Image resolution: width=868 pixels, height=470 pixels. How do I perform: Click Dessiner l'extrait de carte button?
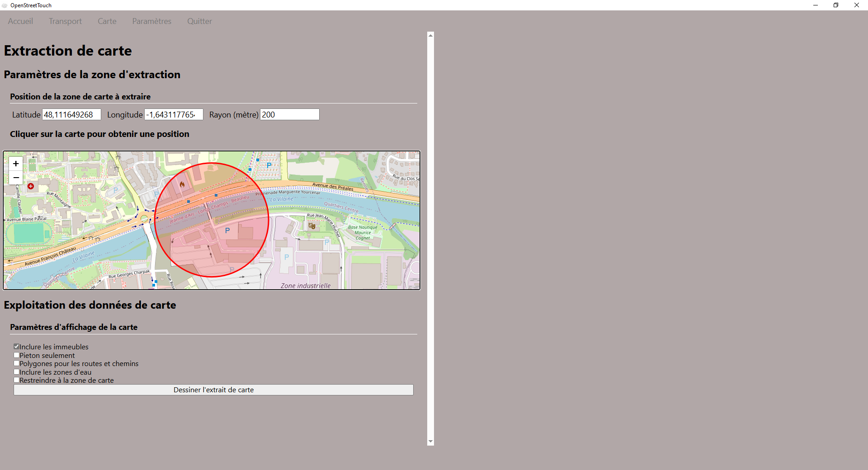[x=213, y=390]
